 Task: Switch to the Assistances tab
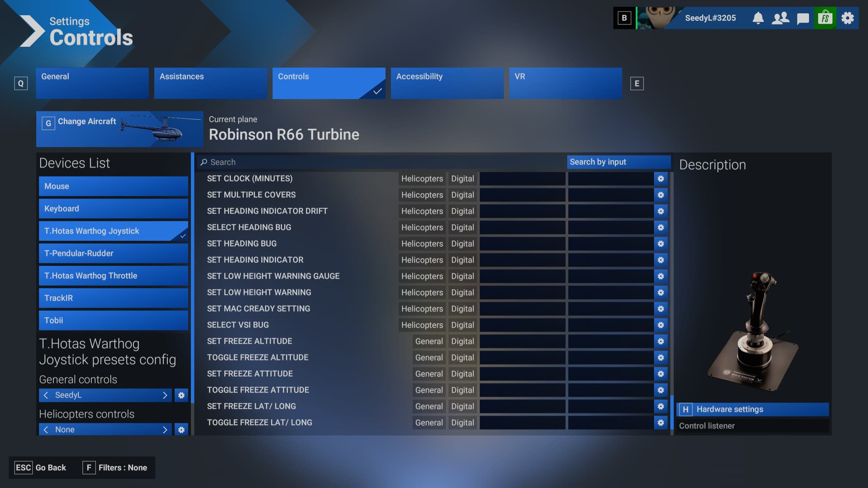(x=210, y=83)
